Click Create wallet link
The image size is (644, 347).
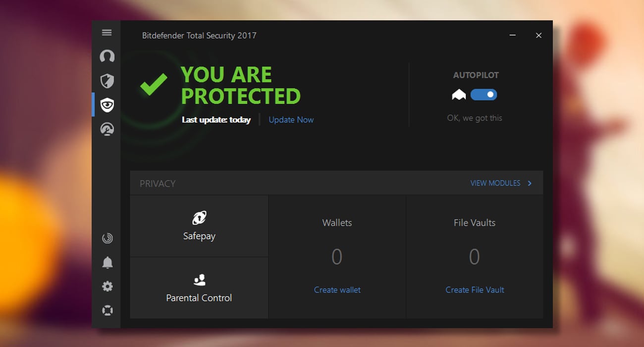point(337,289)
